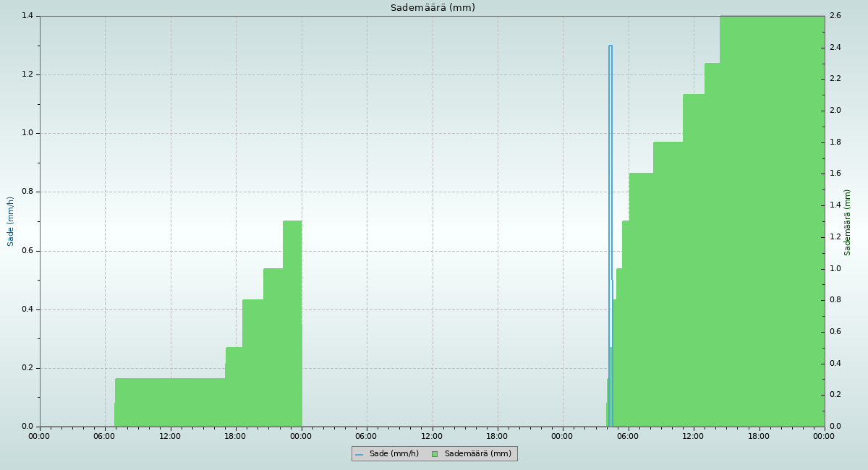868x470 pixels.
Task: Select the 'Sademäärä (mm)' legend text label
Action: [477, 454]
